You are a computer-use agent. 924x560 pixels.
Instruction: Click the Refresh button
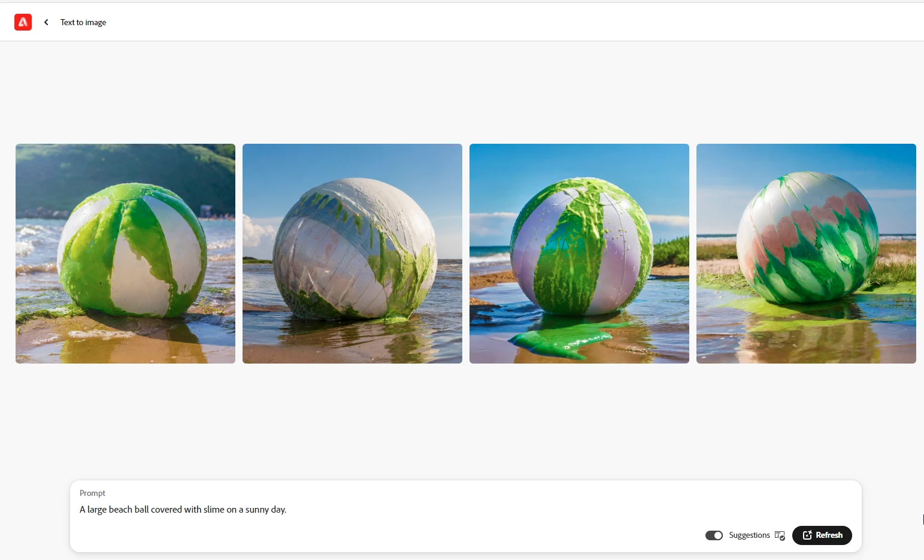click(x=822, y=535)
